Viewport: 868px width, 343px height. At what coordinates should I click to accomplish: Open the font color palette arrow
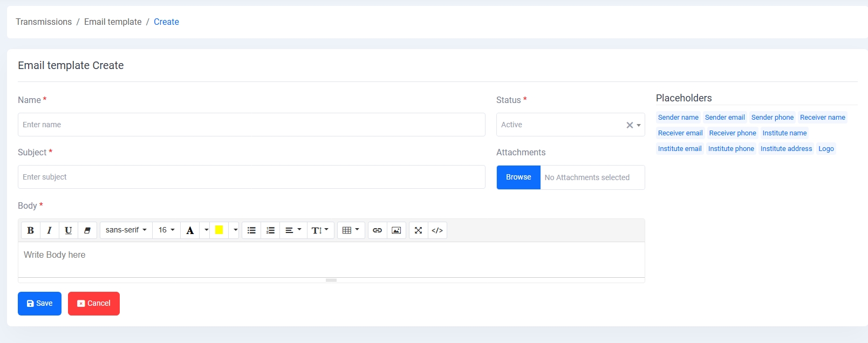coord(206,230)
